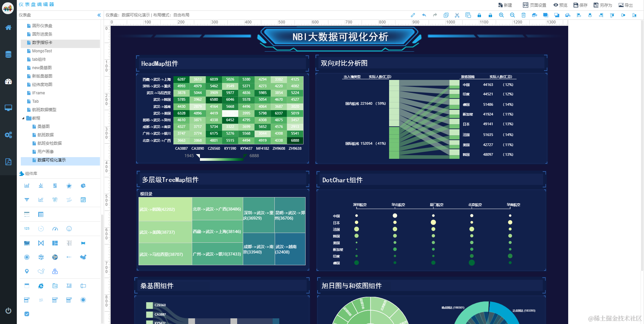Image resolution: width=644 pixels, height=324 pixels.
Task: Select the funnel chart component icon
Action: pyautogui.click(x=27, y=200)
